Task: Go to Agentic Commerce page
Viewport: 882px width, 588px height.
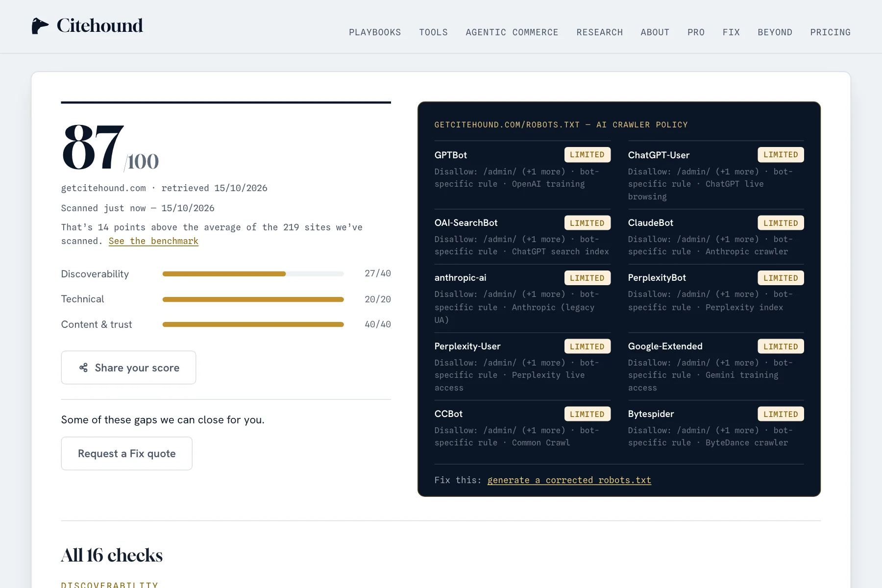Action: [x=512, y=32]
